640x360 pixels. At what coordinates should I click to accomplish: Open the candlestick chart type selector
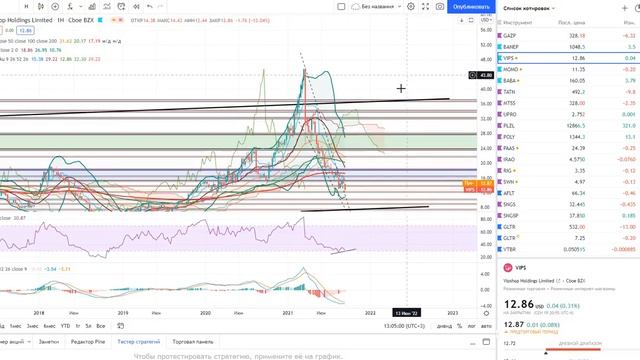click(x=40, y=7)
